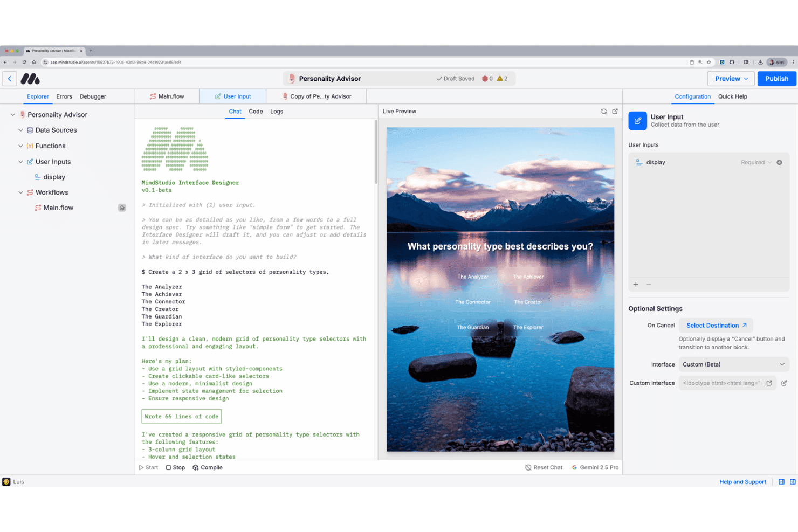This screenshot has width=798, height=532.
Task: Collapse the User Inputs folder
Action: point(20,162)
